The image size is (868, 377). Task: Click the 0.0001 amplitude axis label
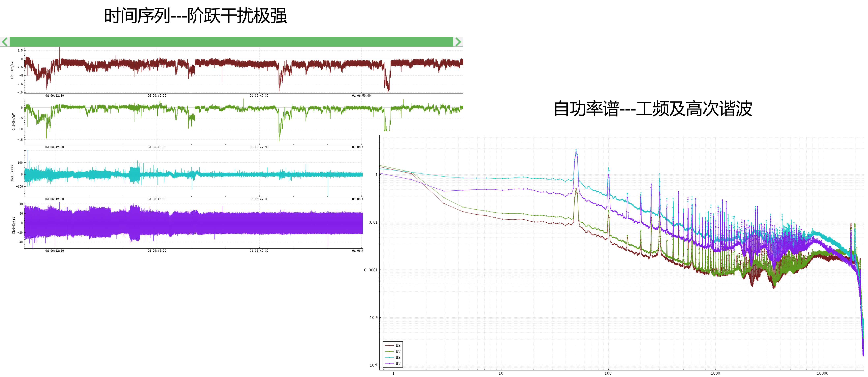point(371,270)
